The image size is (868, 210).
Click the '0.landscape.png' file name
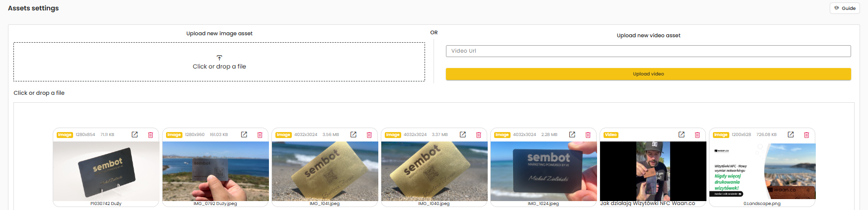pyautogui.click(x=762, y=204)
